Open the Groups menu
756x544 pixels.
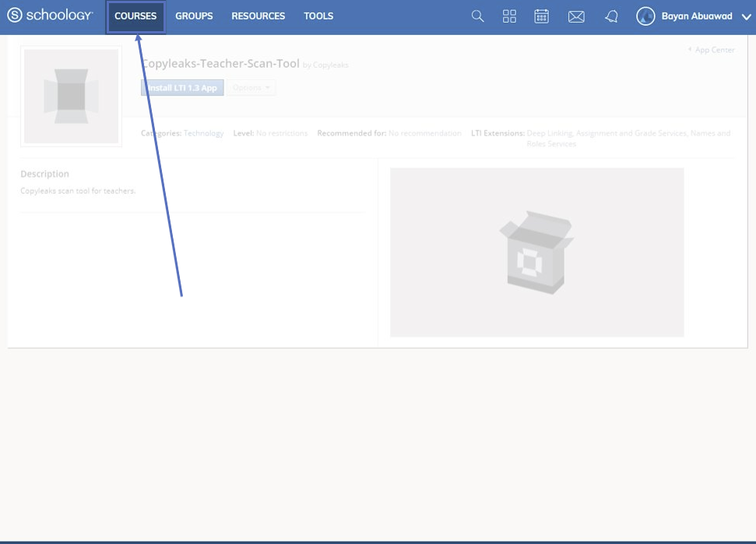click(x=194, y=16)
